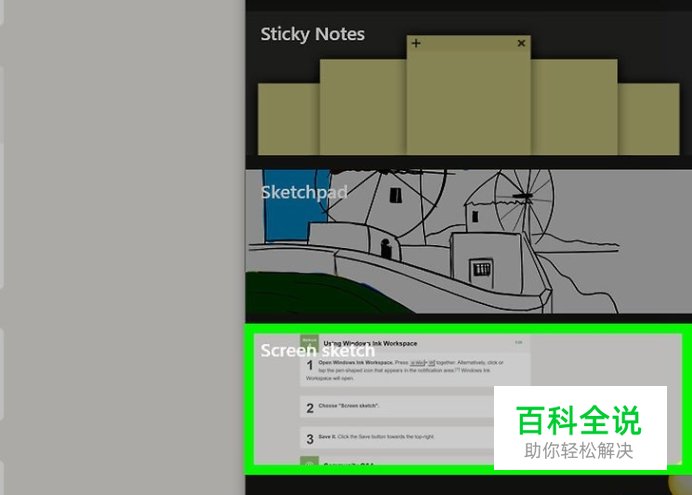Close the sticky note with X icon
The height and width of the screenshot is (495, 692).
click(x=521, y=43)
